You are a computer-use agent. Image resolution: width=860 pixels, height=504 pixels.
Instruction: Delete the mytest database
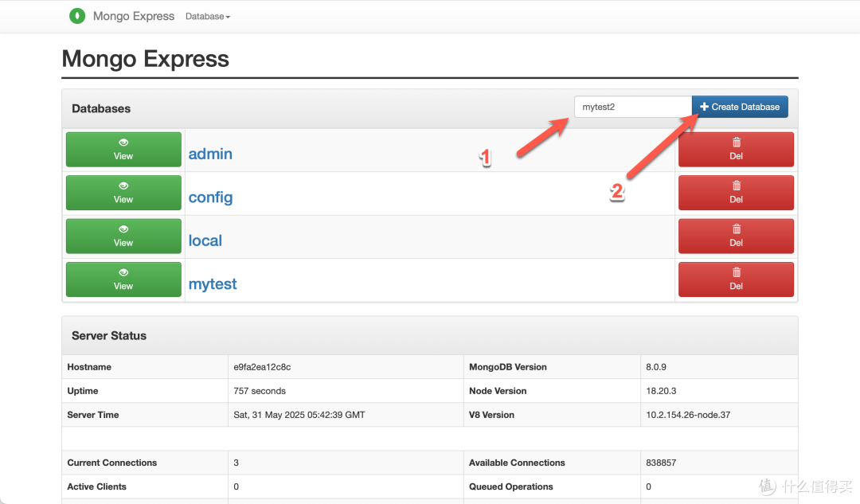pos(736,279)
